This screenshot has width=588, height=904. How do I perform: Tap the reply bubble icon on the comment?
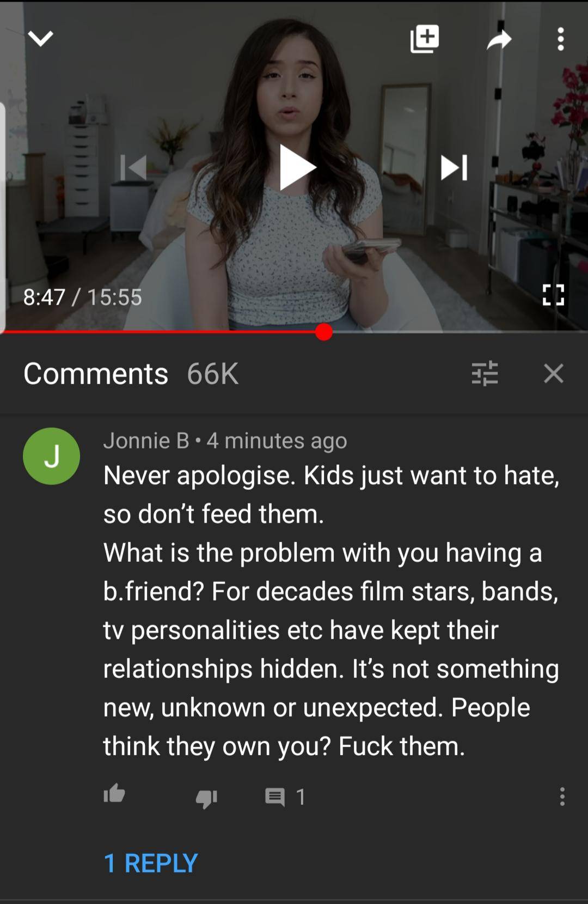(275, 797)
